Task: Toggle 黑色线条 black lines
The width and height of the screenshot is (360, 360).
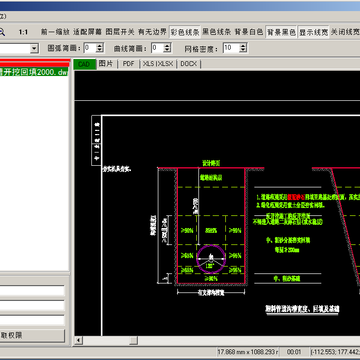Action: click(x=217, y=32)
